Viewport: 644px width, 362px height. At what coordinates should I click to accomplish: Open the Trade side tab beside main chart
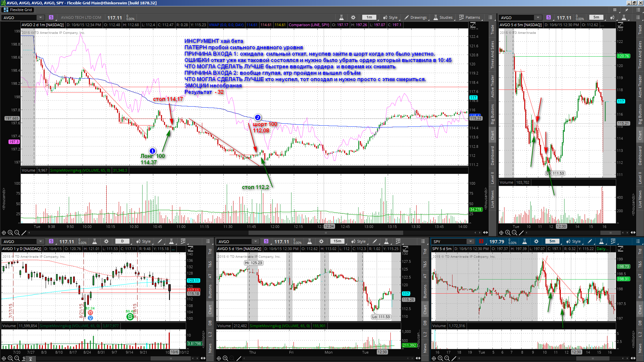[492, 29]
